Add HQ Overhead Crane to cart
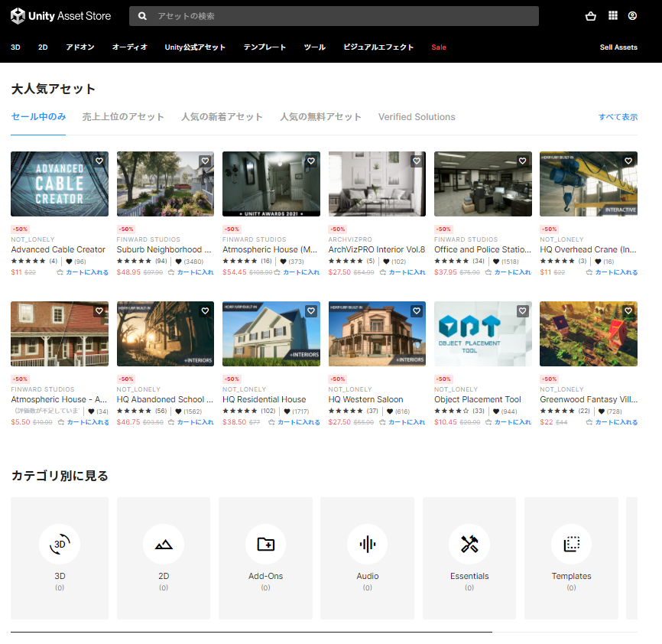This screenshot has width=662, height=644. point(612,272)
